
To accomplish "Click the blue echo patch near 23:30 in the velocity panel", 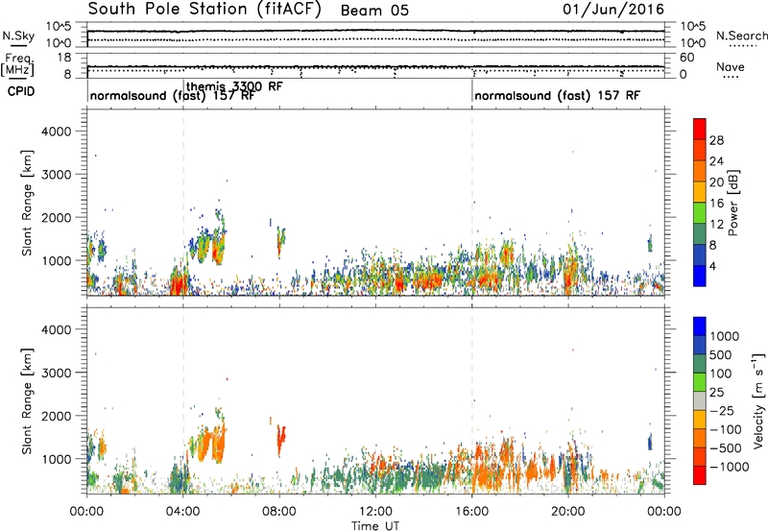I will pyautogui.click(x=650, y=442).
